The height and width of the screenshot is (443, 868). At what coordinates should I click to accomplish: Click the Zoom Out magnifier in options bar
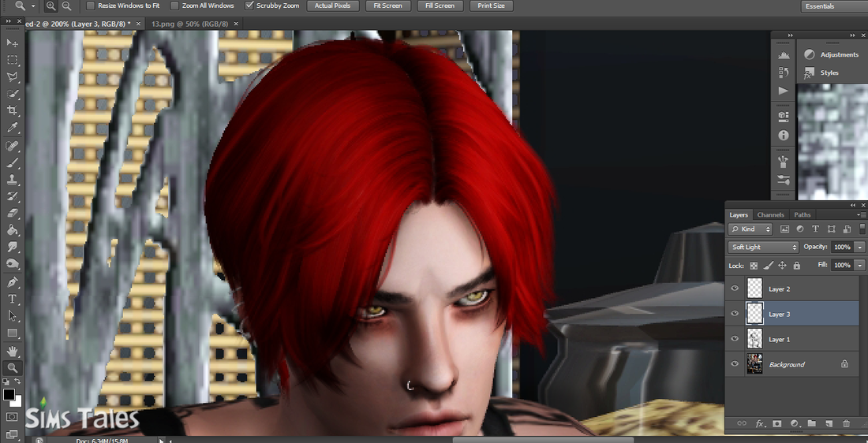tap(66, 6)
